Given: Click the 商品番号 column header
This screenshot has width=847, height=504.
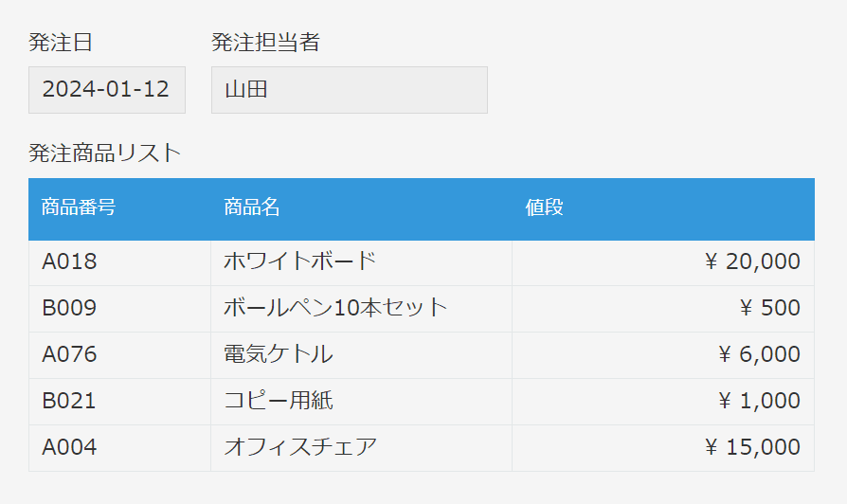Looking at the screenshot, I should tap(119, 209).
